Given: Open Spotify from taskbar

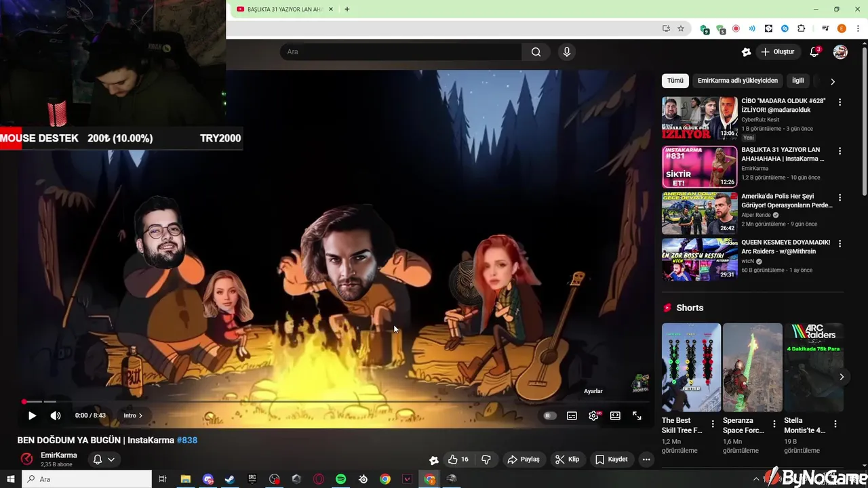Looking at the screenshot, I should coord(341,479).
